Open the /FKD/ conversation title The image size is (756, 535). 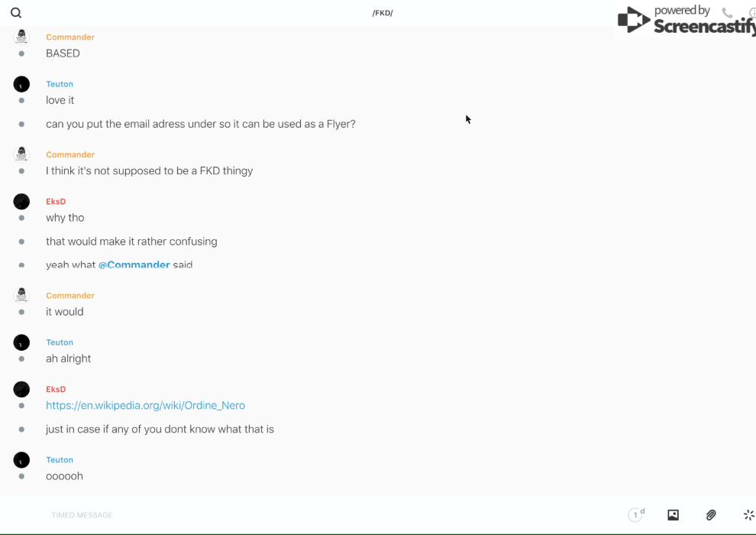coord(383,13)
